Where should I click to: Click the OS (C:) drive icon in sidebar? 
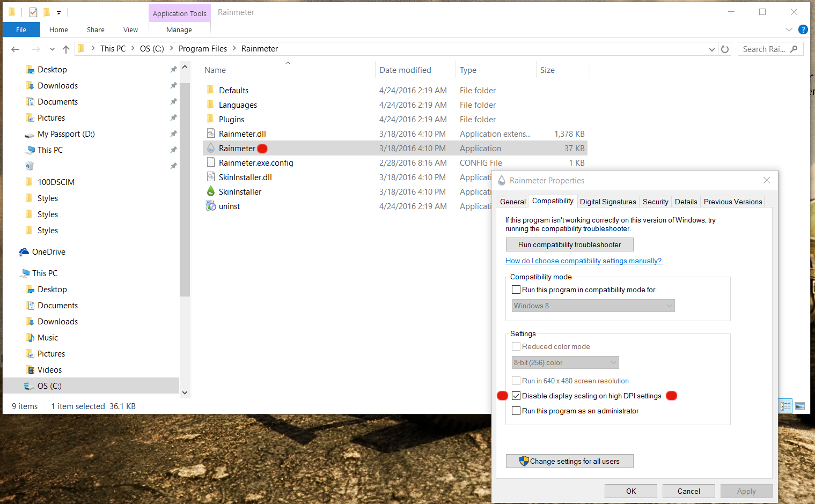pyautogui.click(x=29, y=386)
